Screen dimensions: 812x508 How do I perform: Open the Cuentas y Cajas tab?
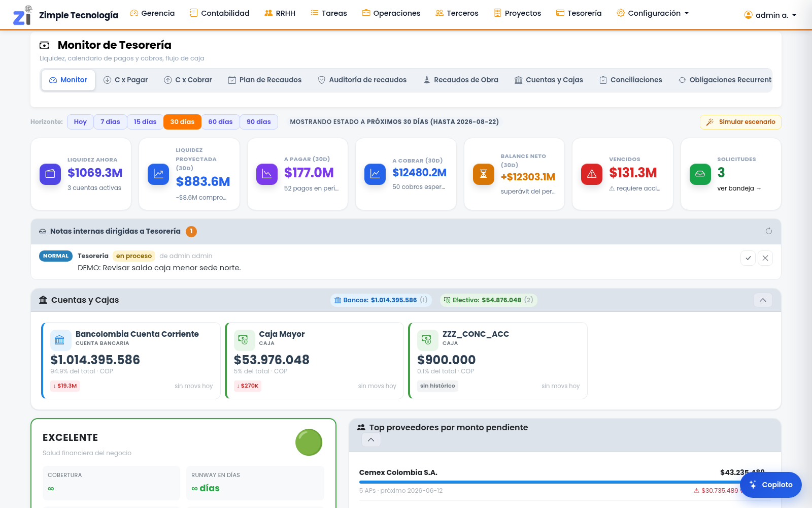(549, 80)
